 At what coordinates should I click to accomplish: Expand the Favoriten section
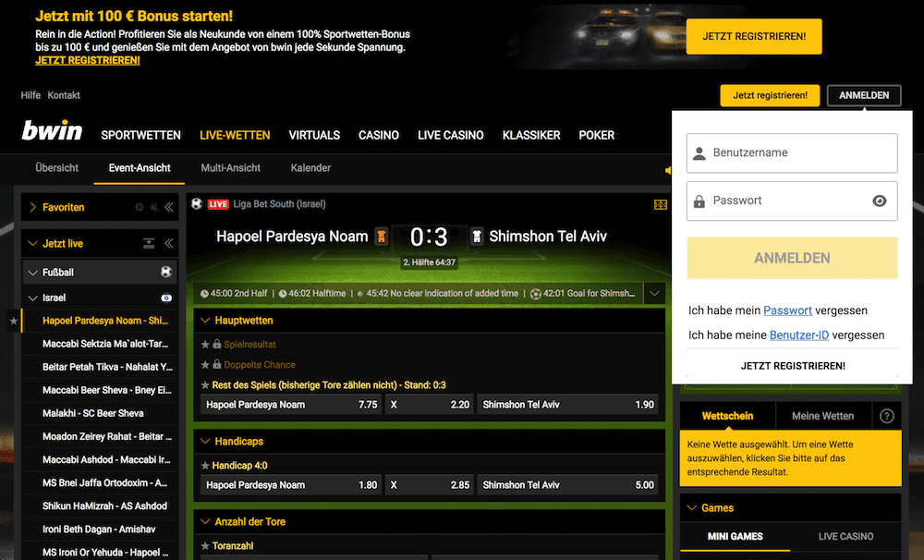[x=33, y=208]
